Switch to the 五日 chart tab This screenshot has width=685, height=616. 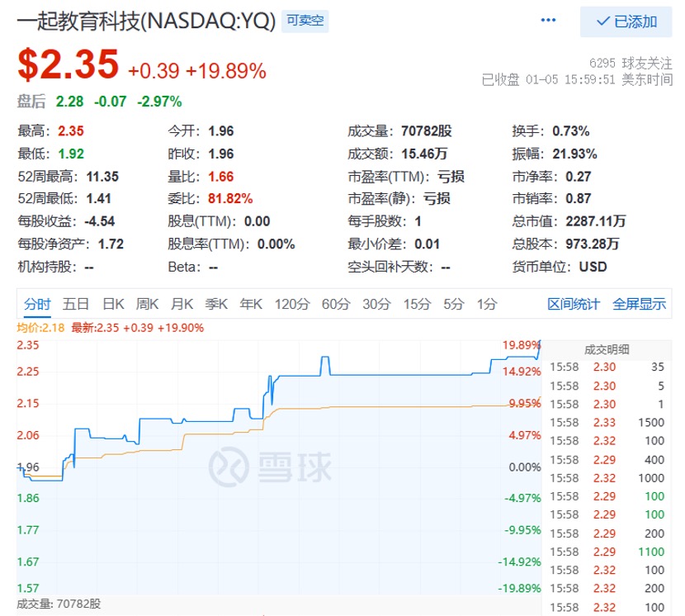(x=76, y=304)
